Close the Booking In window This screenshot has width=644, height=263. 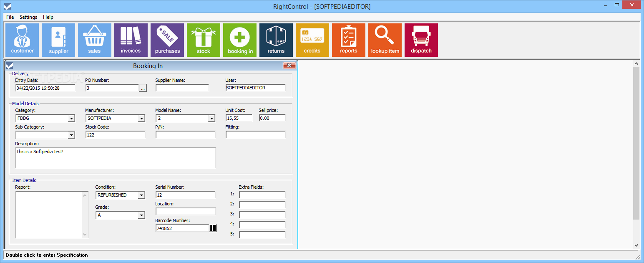(x=289, y=66)
